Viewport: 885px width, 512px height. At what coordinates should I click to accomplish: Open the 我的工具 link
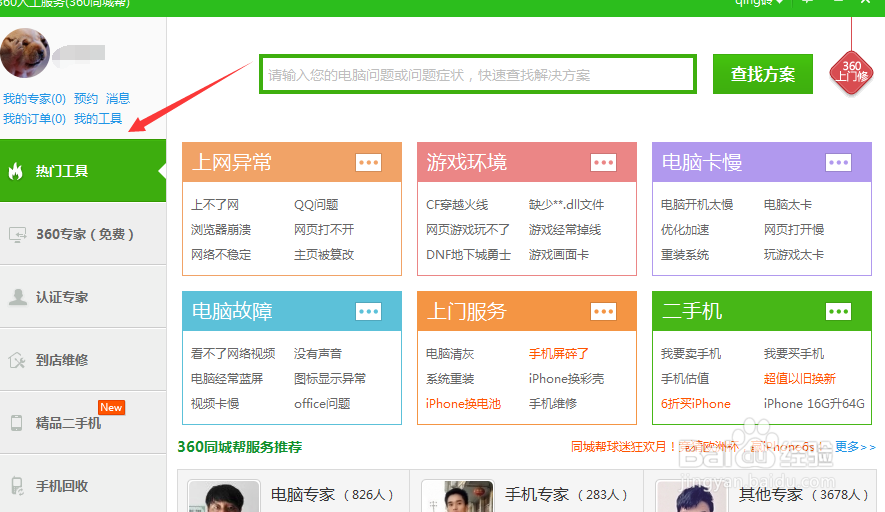coord(98,119)
